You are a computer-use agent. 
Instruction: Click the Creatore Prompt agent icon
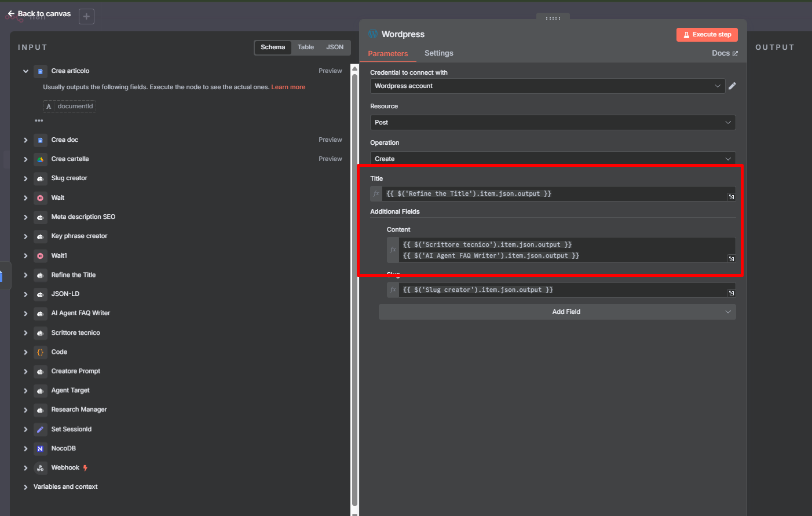coord(40,371)
